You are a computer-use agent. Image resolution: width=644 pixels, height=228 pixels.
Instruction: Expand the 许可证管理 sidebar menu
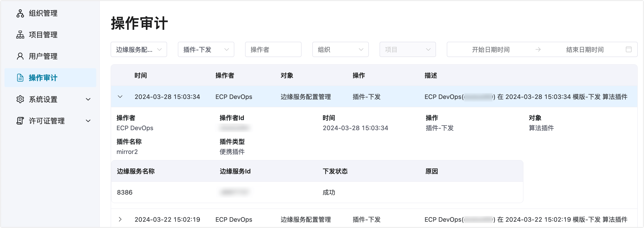tap(88, 121)
